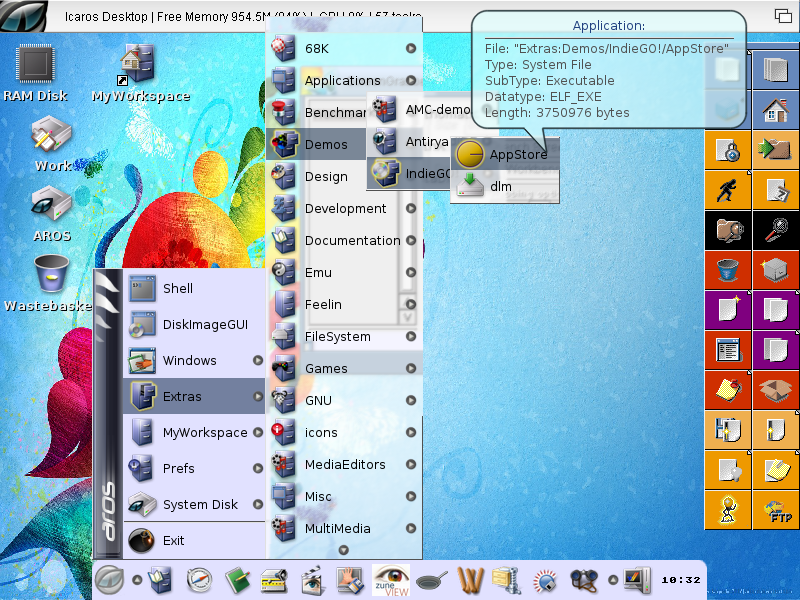The width and height of the screenshot is (800, 600).
Task: Click the 'Datatype: ELF_EXE' tooltip line
Action: tap(543, 96)
